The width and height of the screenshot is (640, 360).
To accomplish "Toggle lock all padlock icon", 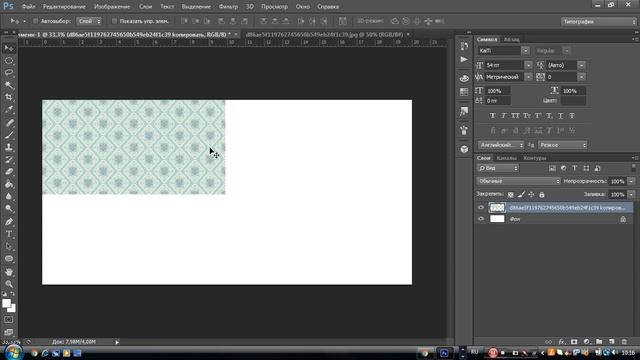I will pyautogui.click(x=542, y=195).
